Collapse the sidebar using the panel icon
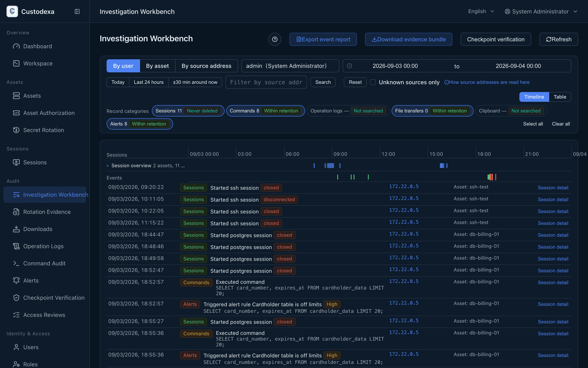 [77, 12]
